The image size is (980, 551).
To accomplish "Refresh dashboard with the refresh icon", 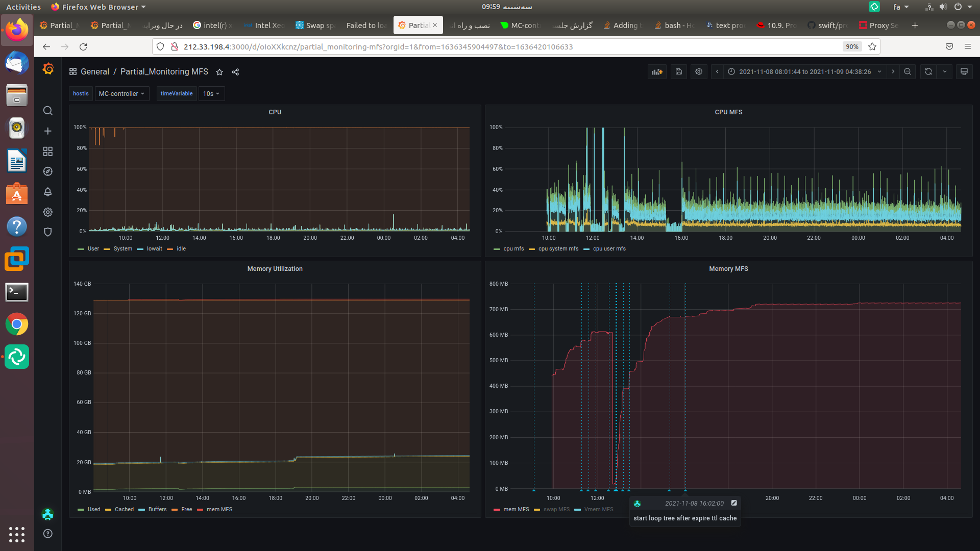I will (x=928, y=72).
